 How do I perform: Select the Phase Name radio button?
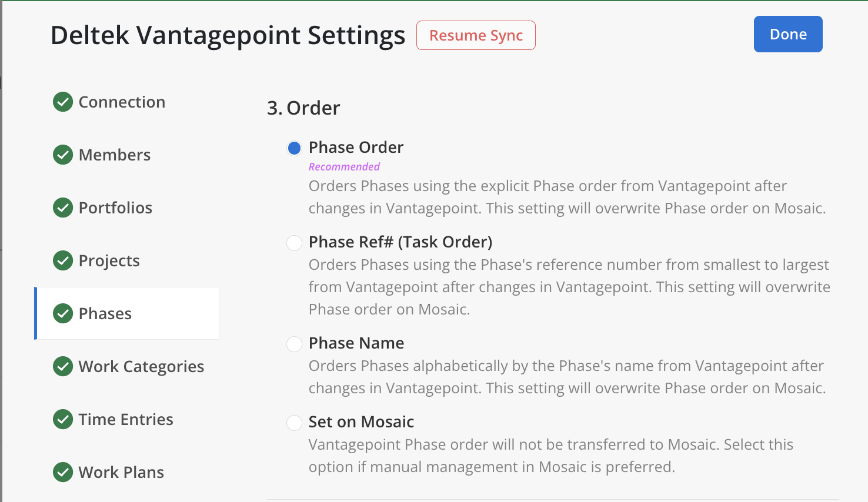click(x=294, y=344)
